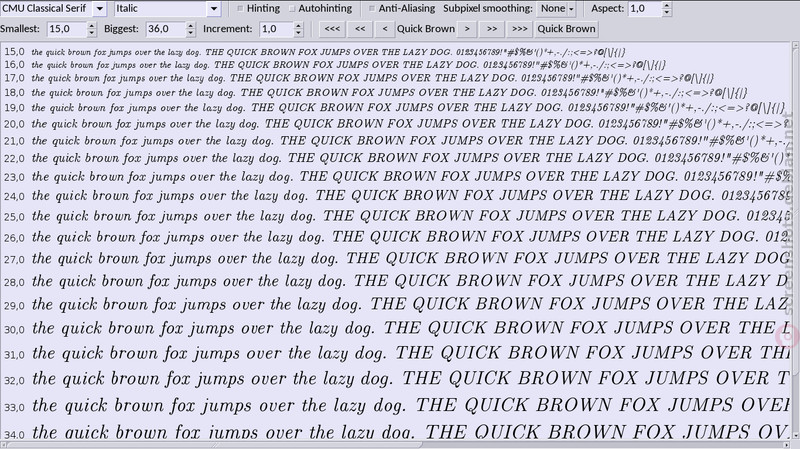Click the >> navigation button
This screenshot has height=449, width=800.
(492, 29)
